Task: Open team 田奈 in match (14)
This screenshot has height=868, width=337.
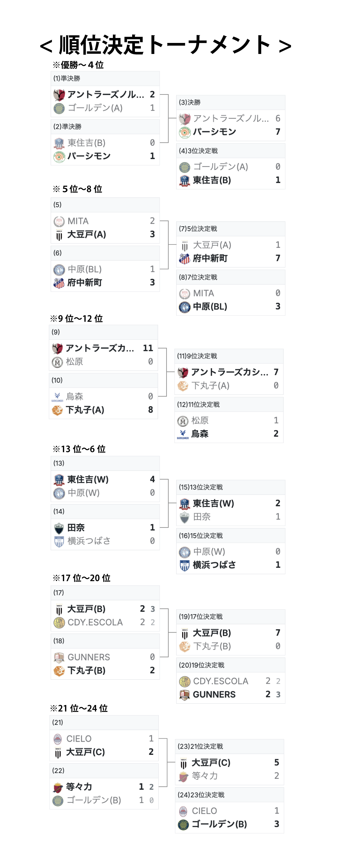Action: [x=76, y=528]
